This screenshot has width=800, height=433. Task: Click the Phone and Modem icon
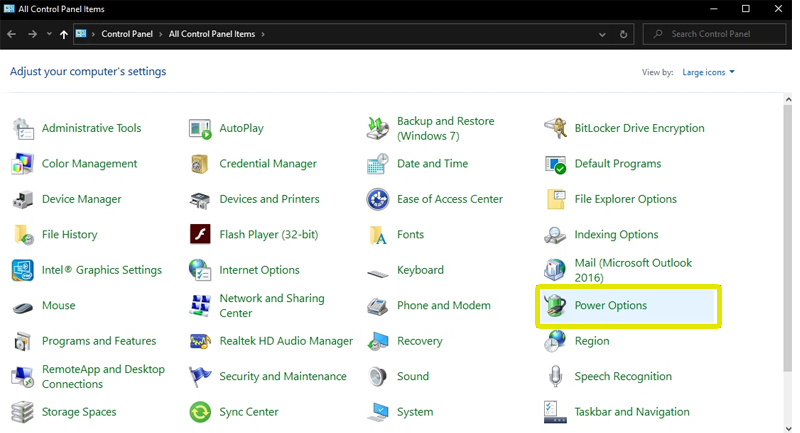click(378, 306)
